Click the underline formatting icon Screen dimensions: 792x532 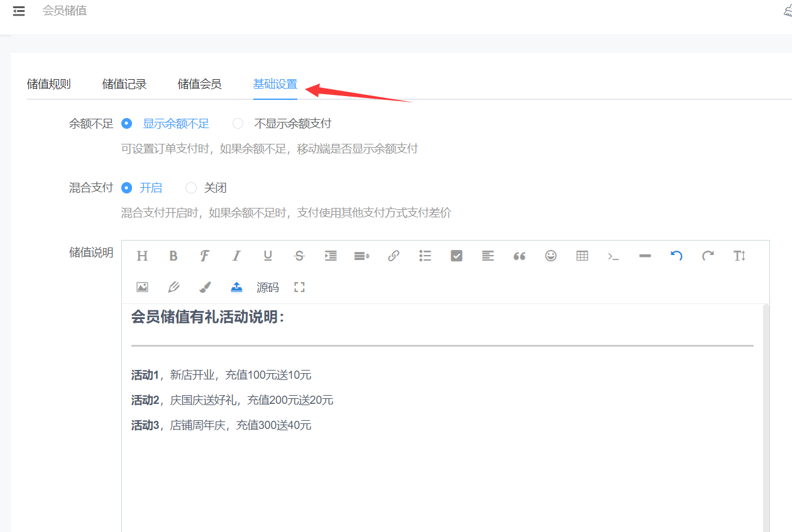(x=268, y=256)
